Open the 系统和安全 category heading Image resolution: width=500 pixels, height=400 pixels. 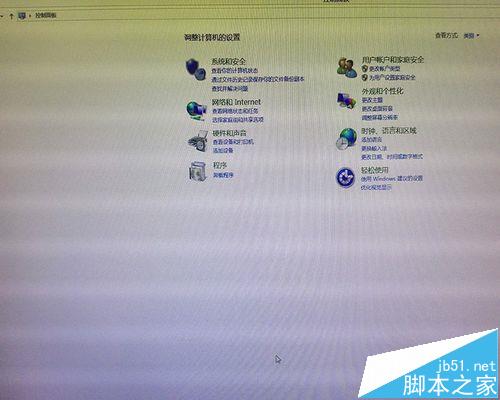coord(229,61)
